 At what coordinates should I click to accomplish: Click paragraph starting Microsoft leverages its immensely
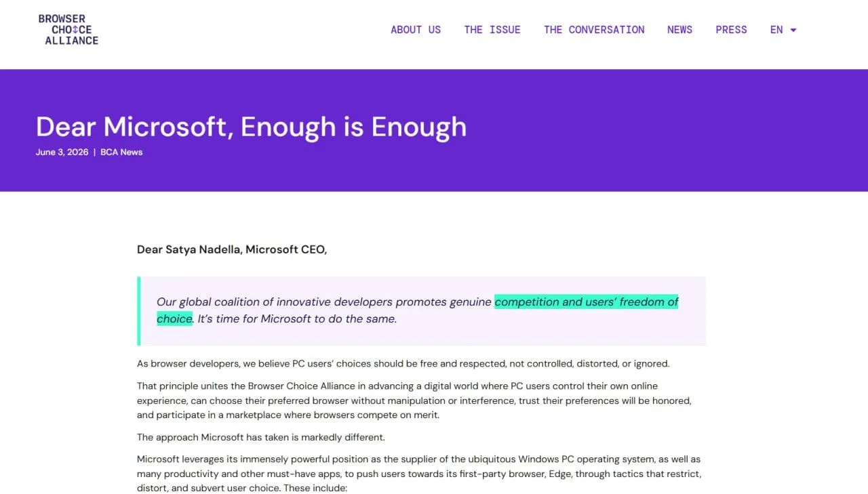coord(419,474)
